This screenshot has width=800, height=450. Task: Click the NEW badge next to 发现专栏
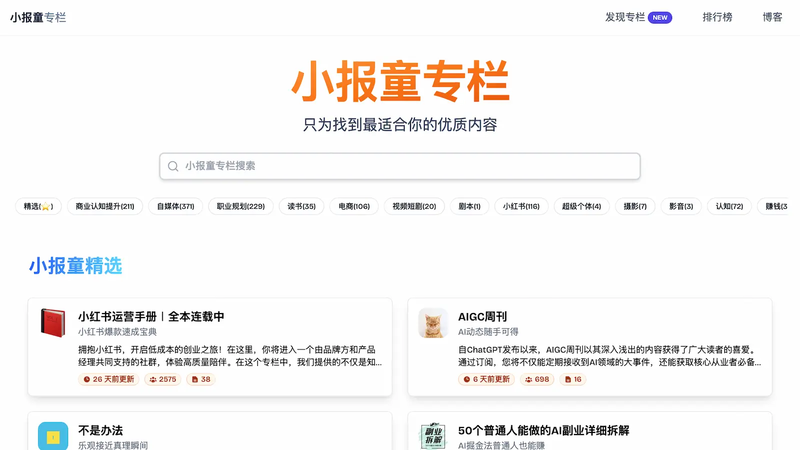(660, 17)
